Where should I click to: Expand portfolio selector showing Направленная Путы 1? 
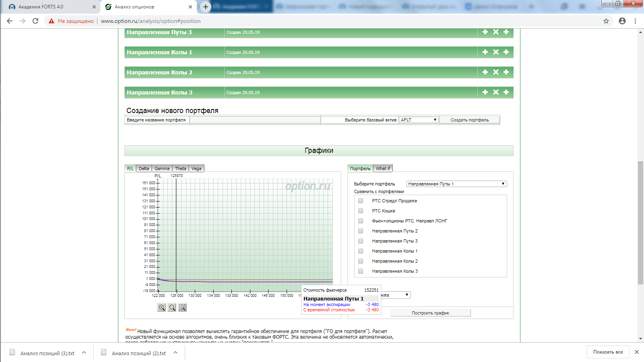pyautogui.click(x=456, y=184)
